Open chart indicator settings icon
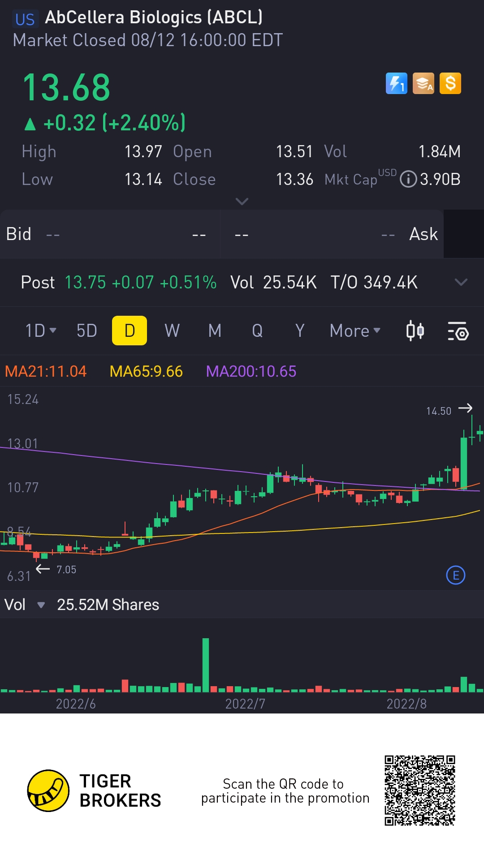The image size is (484, 868). [x=458, y=331]
